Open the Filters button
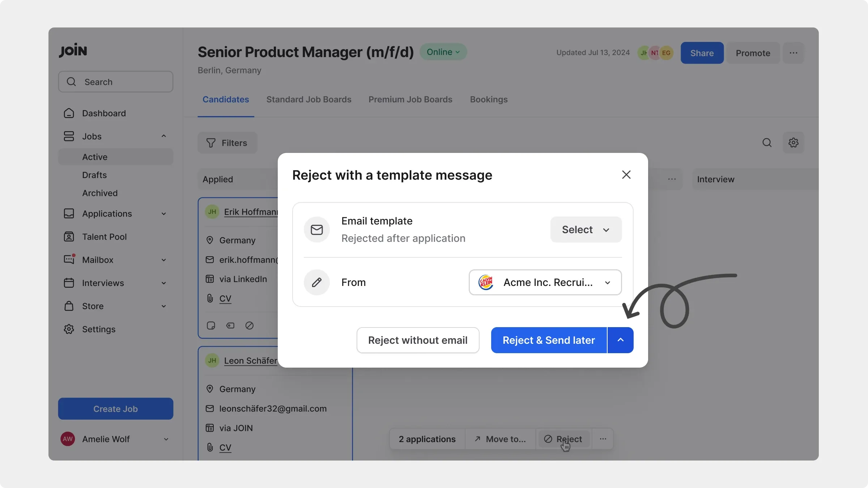 227,143
